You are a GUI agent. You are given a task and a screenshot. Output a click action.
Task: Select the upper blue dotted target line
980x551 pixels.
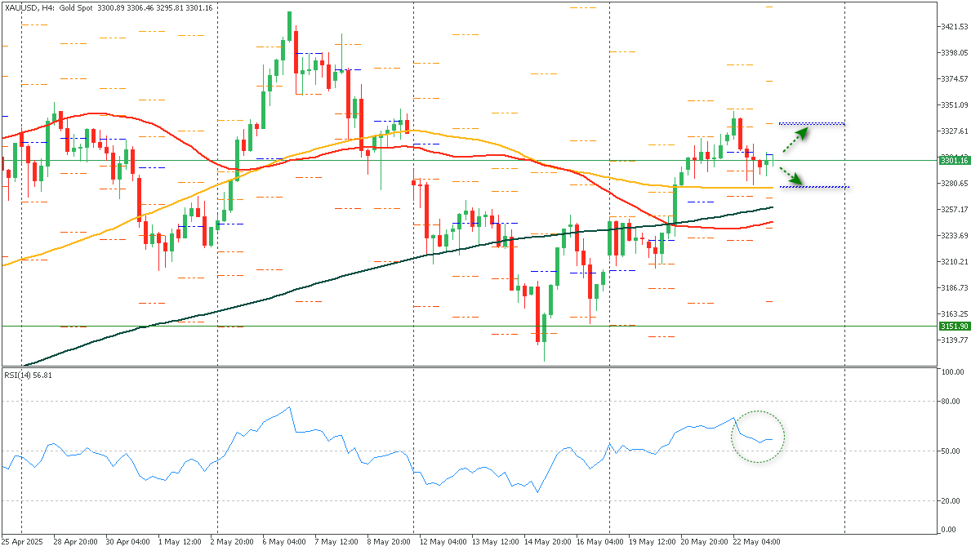click(x=811, y=124)
